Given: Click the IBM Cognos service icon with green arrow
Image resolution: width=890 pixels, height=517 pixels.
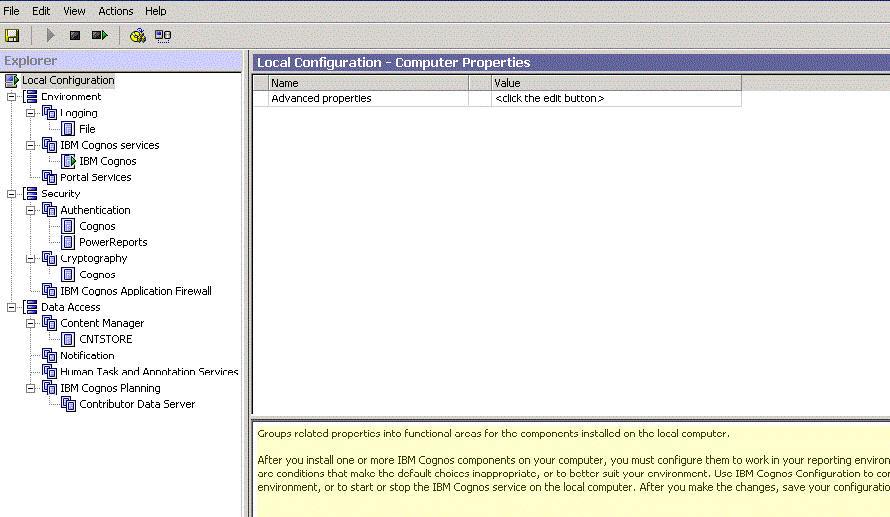Looking at the screenshot, I should click(x=69, y=161).
